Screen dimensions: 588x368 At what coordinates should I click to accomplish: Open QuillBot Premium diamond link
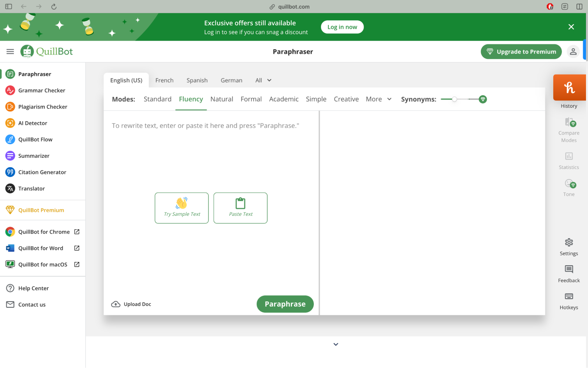[x=35, y=210]
